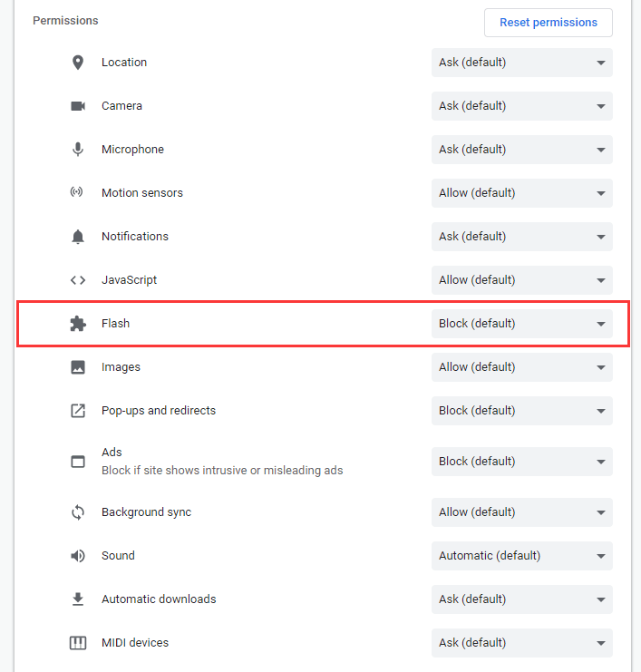Viewport: 641px width, 672px height.
Task: Expand the Sound Automatic (default) dropdown
Action: (522, 556)
